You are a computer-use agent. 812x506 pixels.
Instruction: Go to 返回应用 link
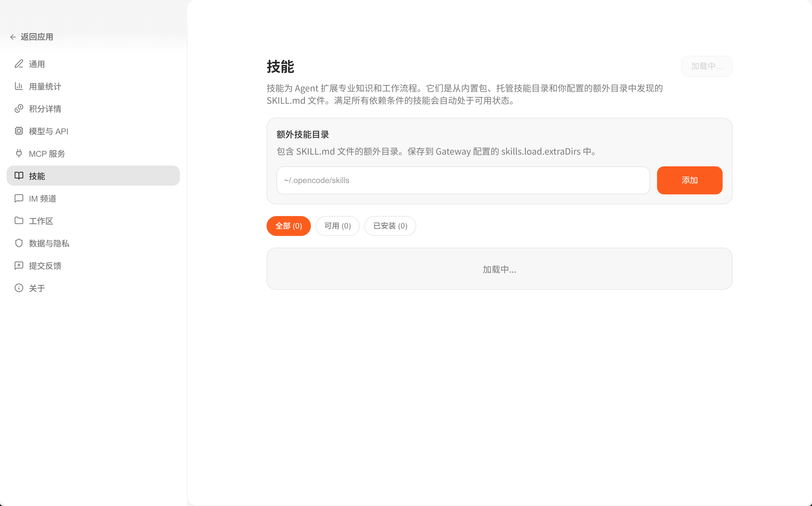click(x=37, y=37)
